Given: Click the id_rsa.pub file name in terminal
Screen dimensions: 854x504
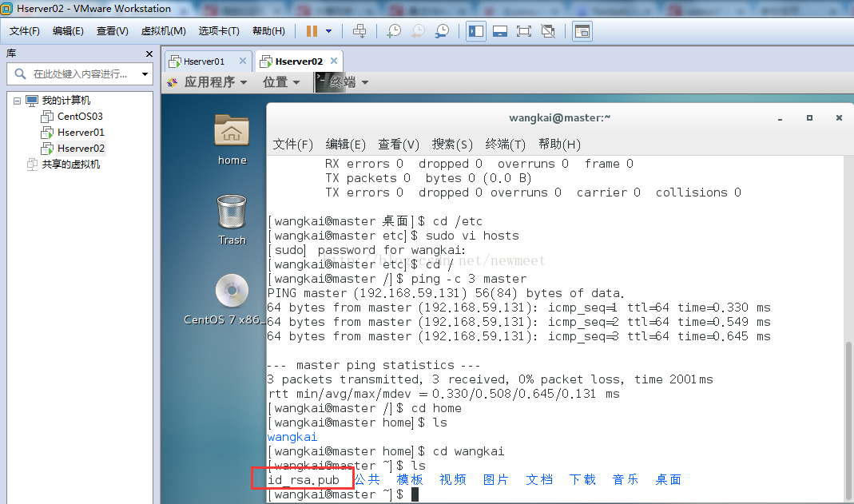Looking at the screenshot, I should [x=304, y=480].
